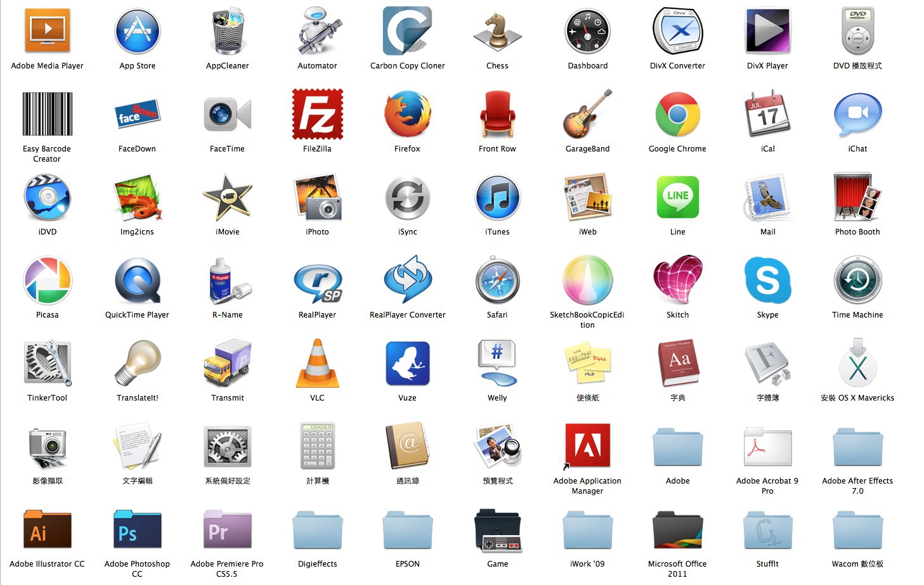Click the SketchBookCopicEdition icon
Screen dimensions: 924x585
pyautogui.click(x=588, y=280)
